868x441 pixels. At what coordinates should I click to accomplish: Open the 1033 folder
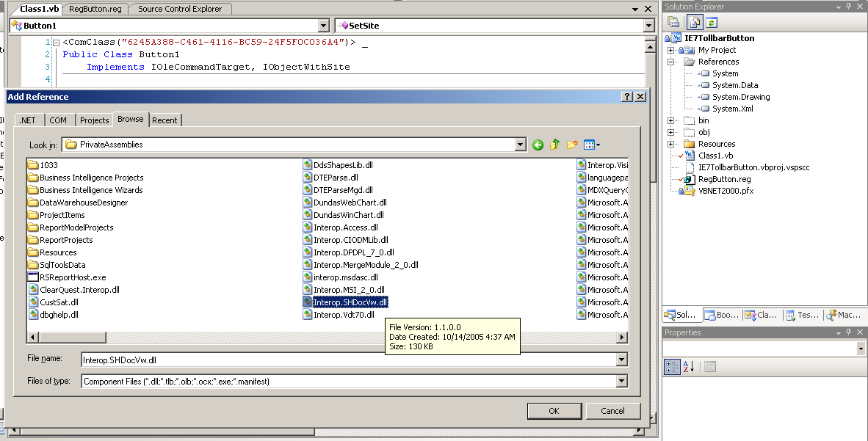43,165
